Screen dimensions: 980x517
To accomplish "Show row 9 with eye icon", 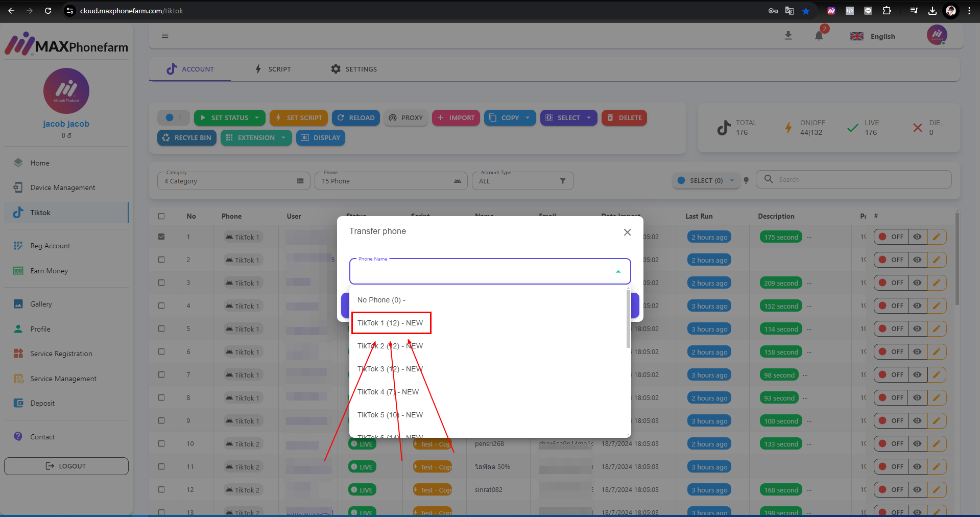I will [917, 421].
